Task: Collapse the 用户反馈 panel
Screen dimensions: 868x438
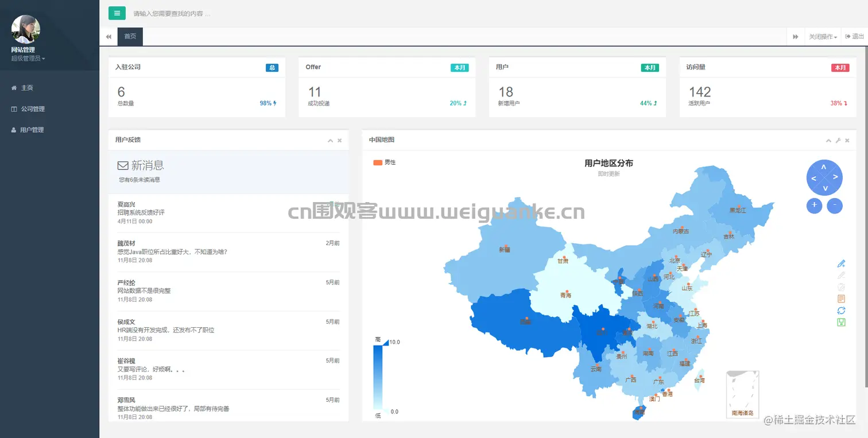Action: pos(330,140)
